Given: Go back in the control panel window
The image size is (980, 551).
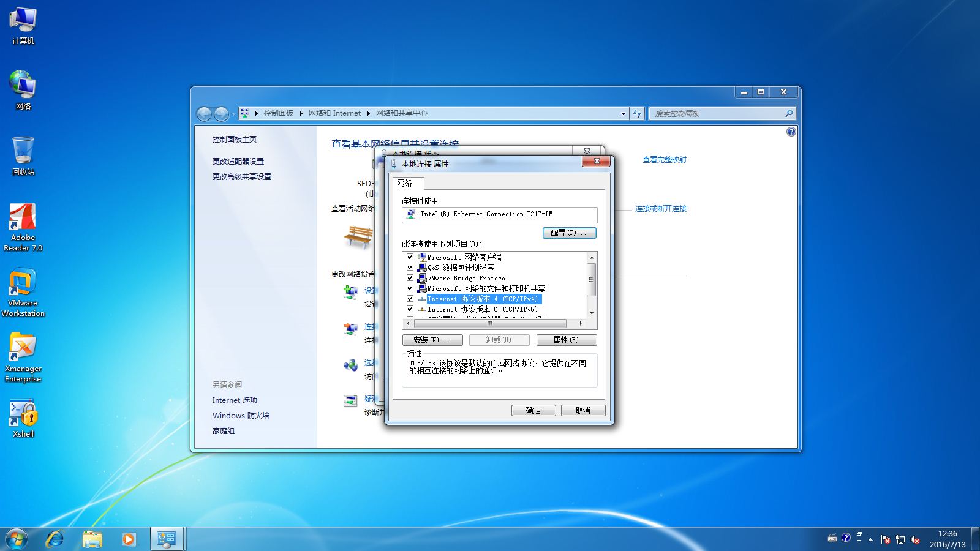Looking at the screenshot, I should click(204, 113).
